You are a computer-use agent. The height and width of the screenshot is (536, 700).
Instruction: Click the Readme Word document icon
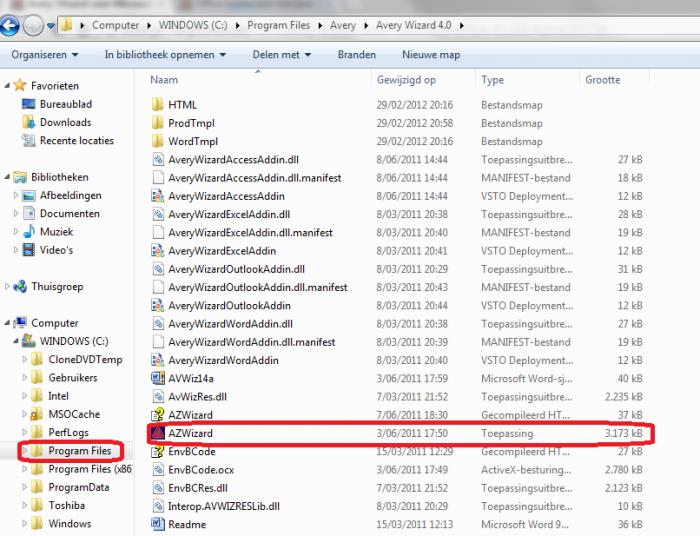[158, 524]
